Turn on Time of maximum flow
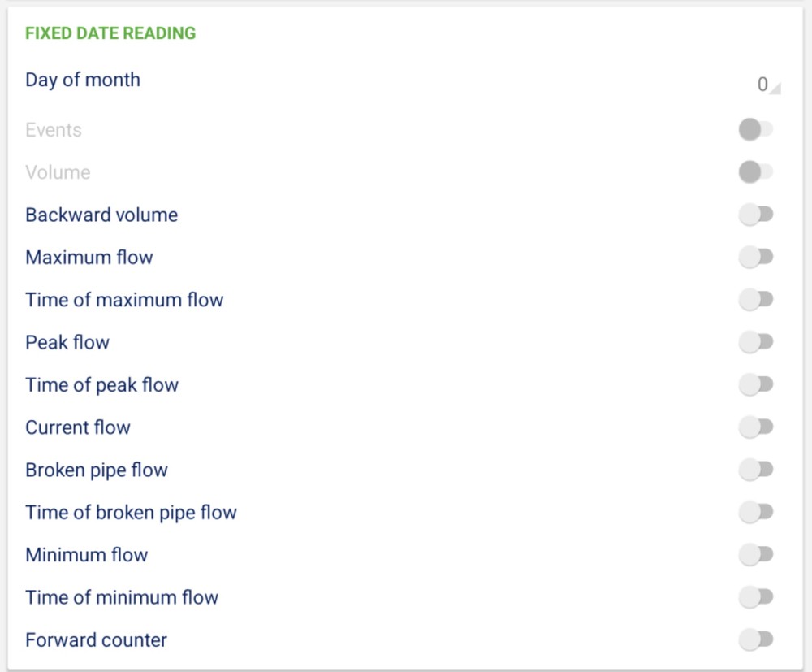 (x=756, y=299)
